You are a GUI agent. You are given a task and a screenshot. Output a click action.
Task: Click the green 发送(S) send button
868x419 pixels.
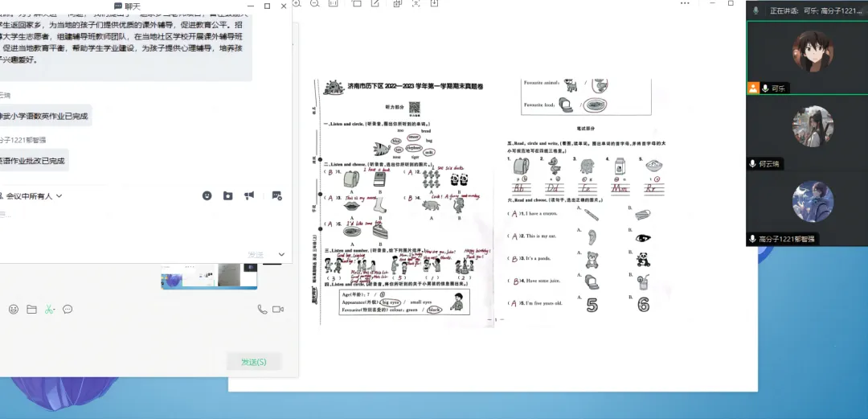(x=254, y=362)
